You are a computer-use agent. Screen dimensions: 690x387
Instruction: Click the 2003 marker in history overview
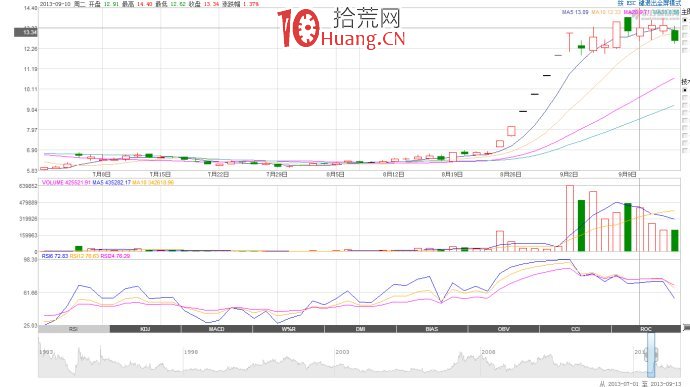pyautogui.click(x=342, y=352)
